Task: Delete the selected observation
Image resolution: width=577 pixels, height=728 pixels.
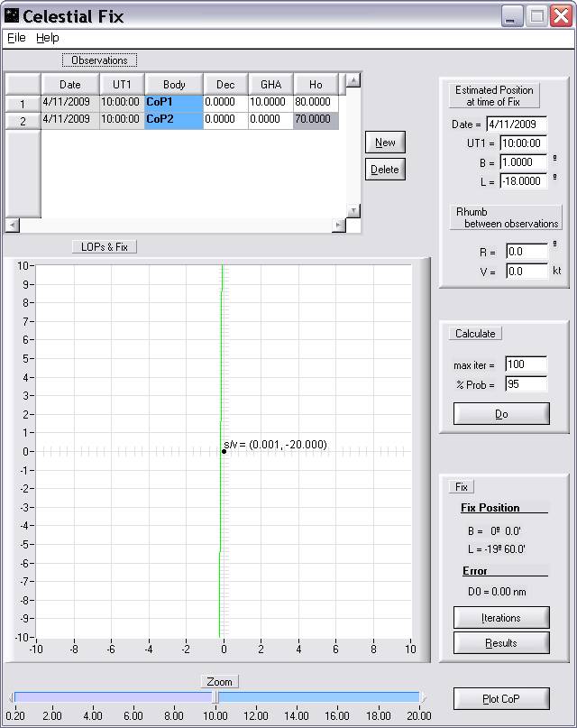Action: point(385,170)
